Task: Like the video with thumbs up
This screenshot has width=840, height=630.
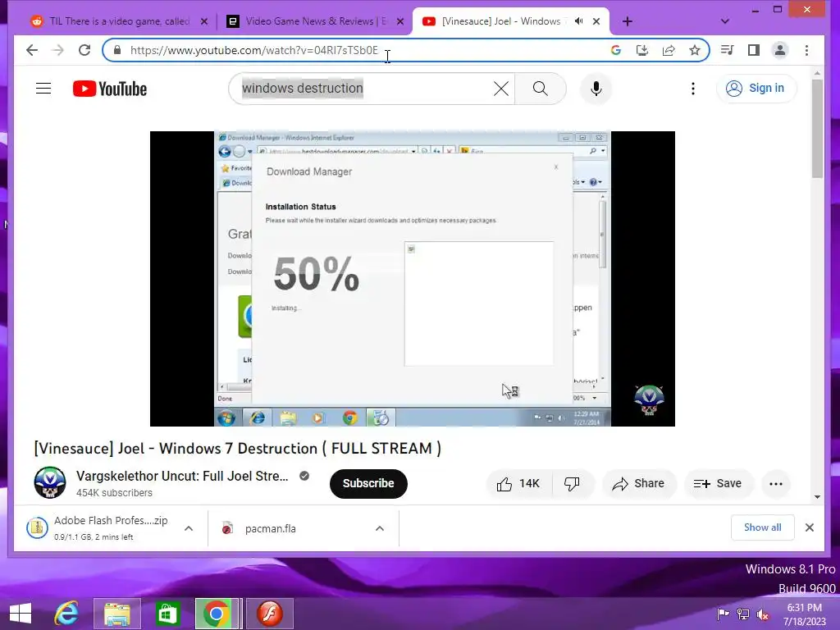Action: click(x=518, y=484)
